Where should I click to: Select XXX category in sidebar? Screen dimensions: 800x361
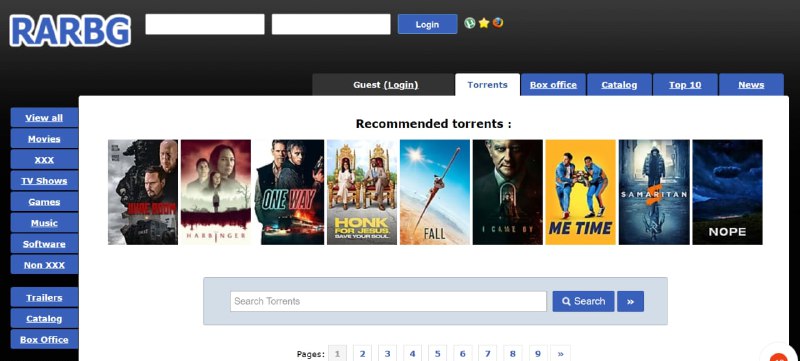(x=44, y=160)
